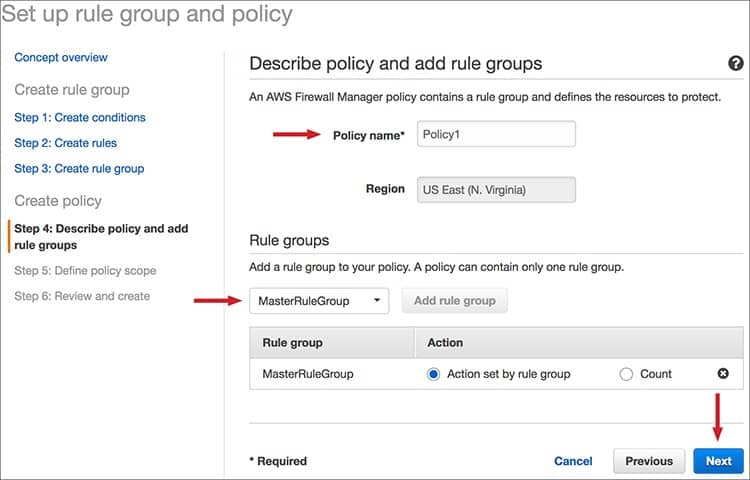Go to Step 1: Create conditions
Viewport: 750px width, 480px height.
tap(80, 118)
